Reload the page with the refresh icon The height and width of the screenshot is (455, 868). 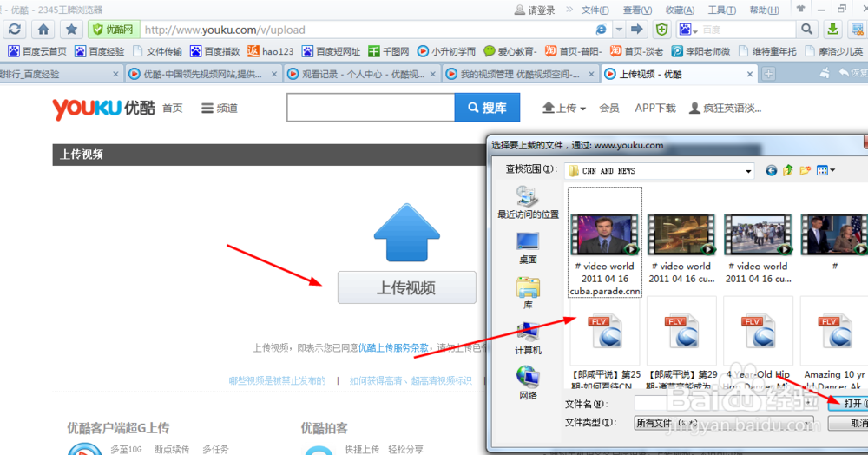point(15,30)
